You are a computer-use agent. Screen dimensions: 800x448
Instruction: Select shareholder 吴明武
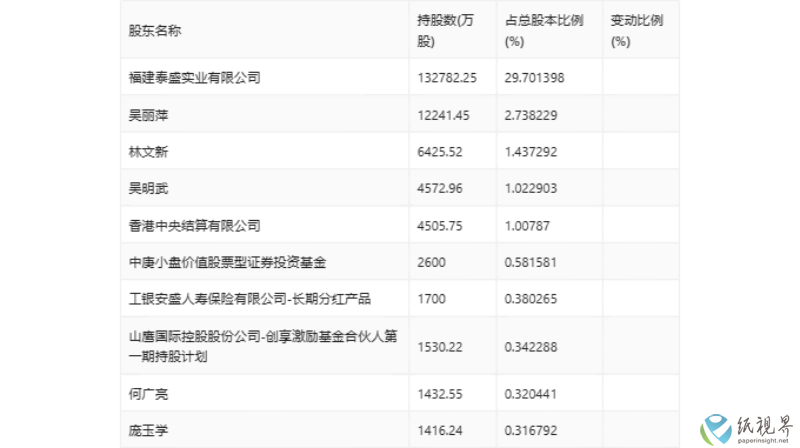pyautogui.click(x=148, y=189)
